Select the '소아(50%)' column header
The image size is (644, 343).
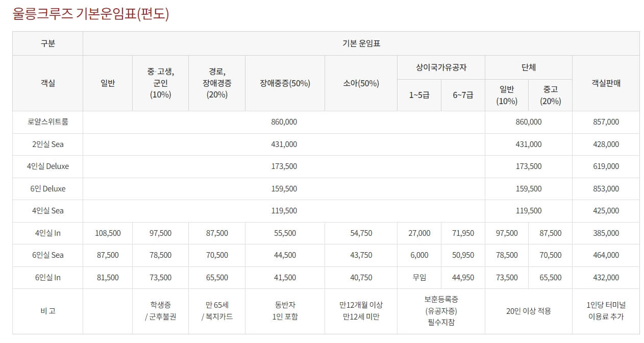(361, 83)
